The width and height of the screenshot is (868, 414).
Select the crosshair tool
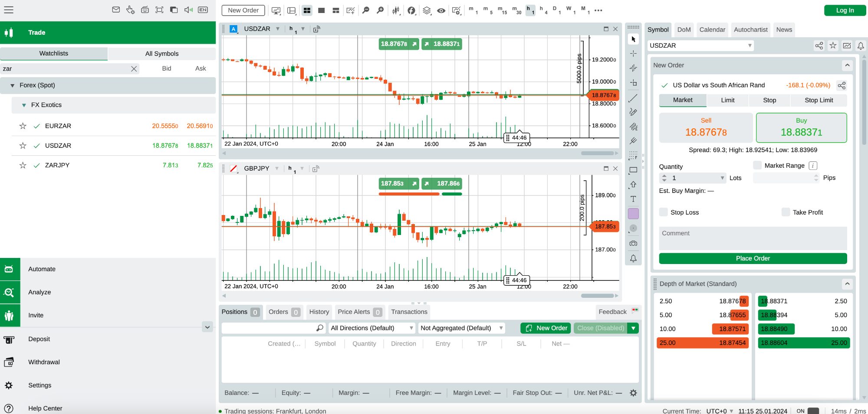[x=633, y=53]
